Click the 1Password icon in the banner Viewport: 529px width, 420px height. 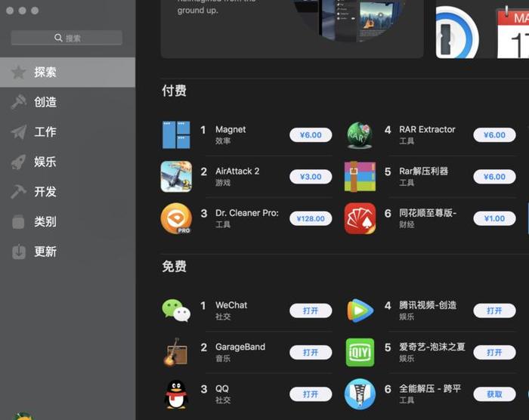pos(456,34)
